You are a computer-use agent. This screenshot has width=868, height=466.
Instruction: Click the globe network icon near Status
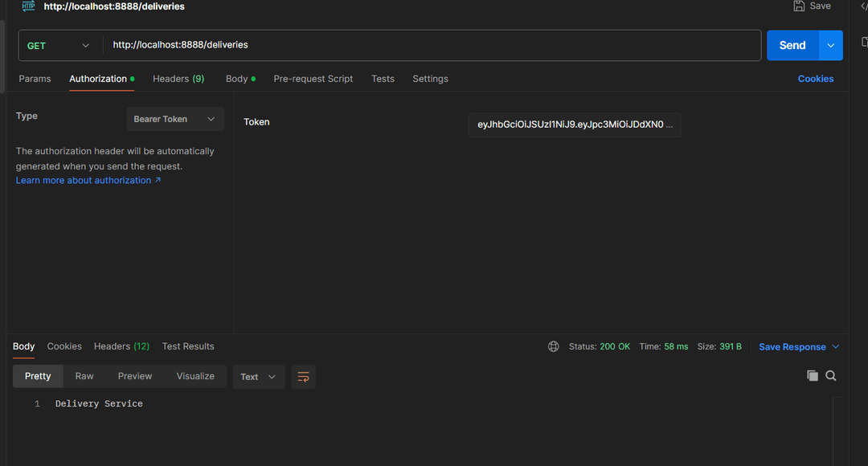coord(554,347)
